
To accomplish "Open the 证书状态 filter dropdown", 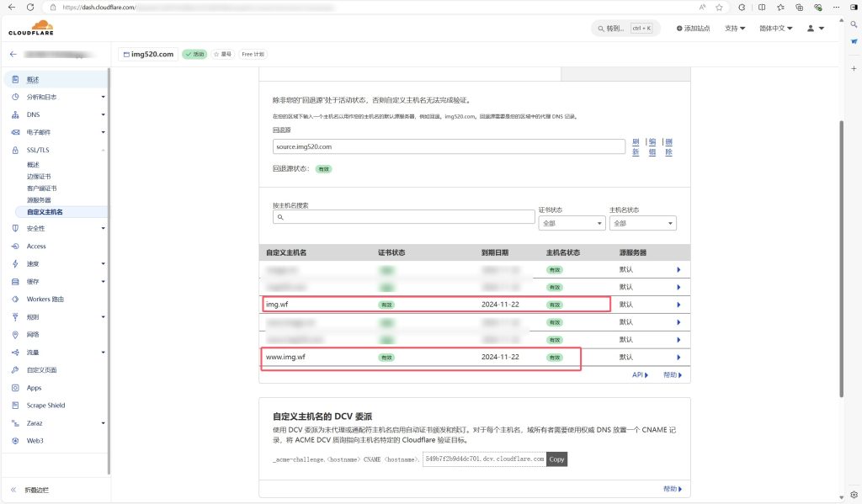I will [572, 223].
